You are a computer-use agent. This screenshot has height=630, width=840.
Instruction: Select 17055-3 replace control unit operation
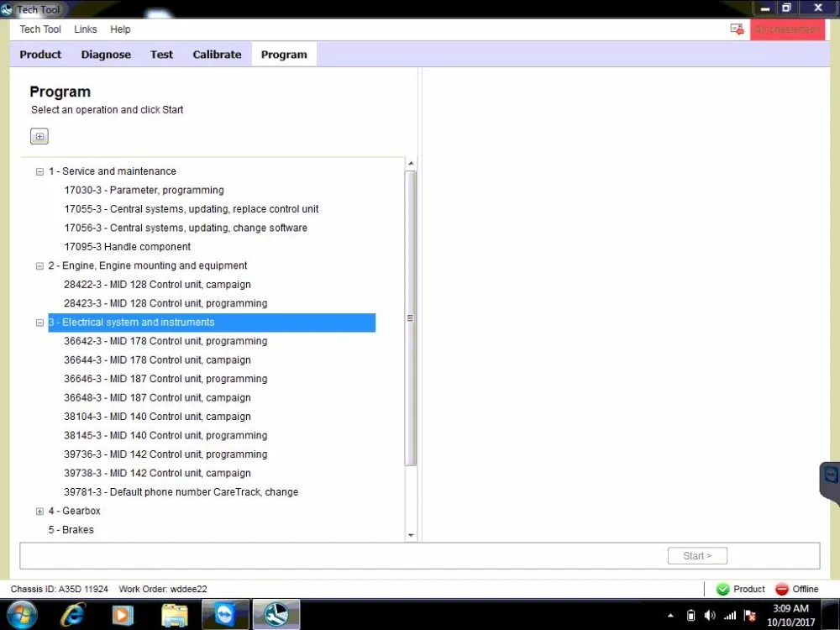(192, 209)
